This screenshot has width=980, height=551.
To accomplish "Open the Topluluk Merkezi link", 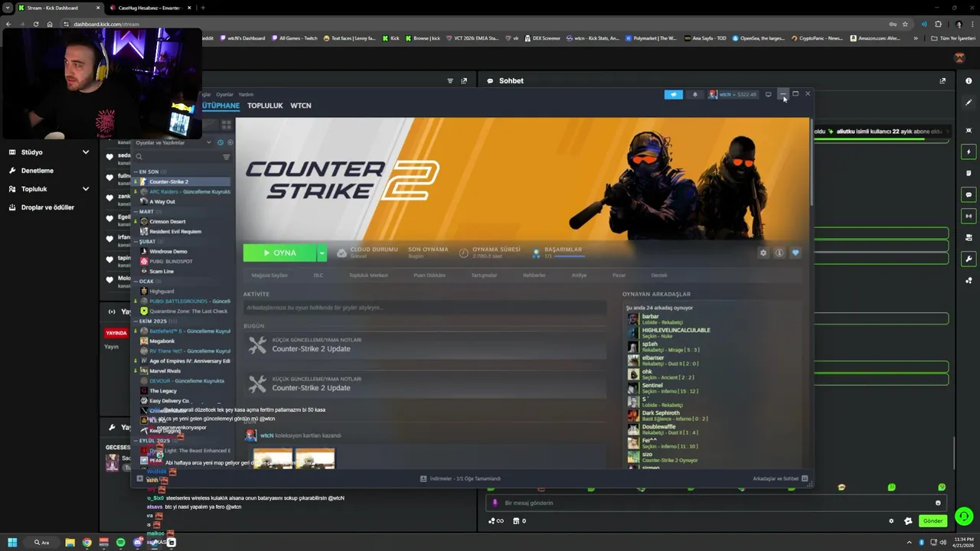I will (x=368, y=275).
